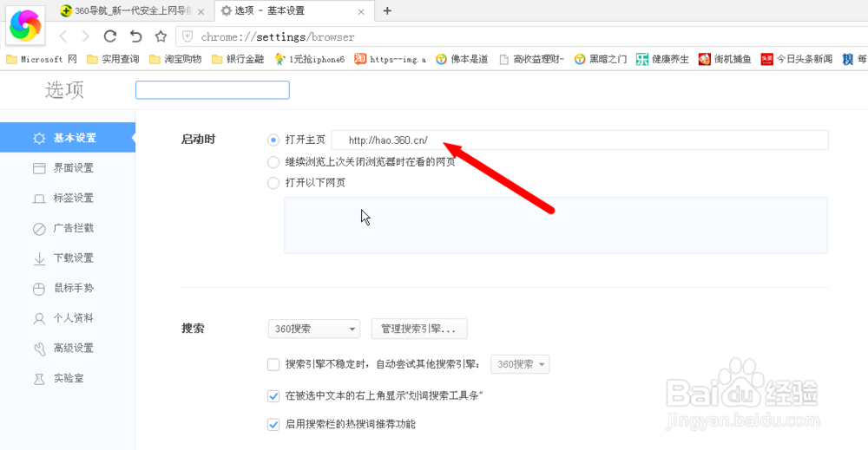
Task: Click homepage URL field http://hao.360.cn/
Action: 580,140
